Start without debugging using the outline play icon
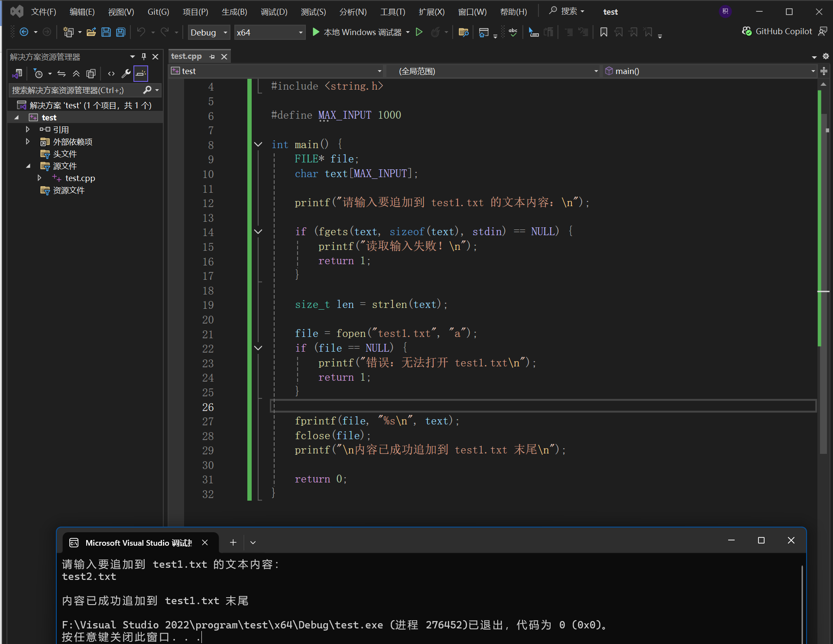The image size is (833, 644). [419, 32]
